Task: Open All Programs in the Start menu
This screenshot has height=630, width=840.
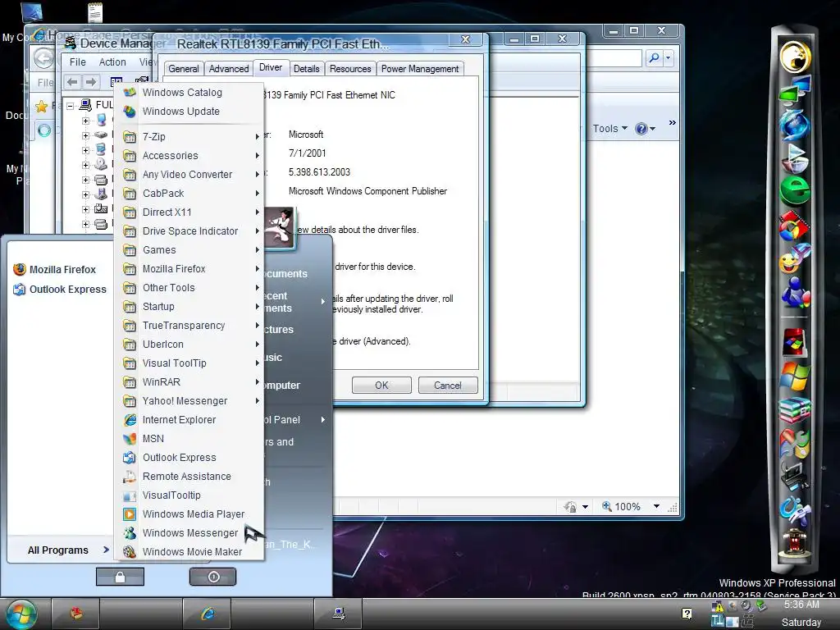Action: click(x=68, y=550)
